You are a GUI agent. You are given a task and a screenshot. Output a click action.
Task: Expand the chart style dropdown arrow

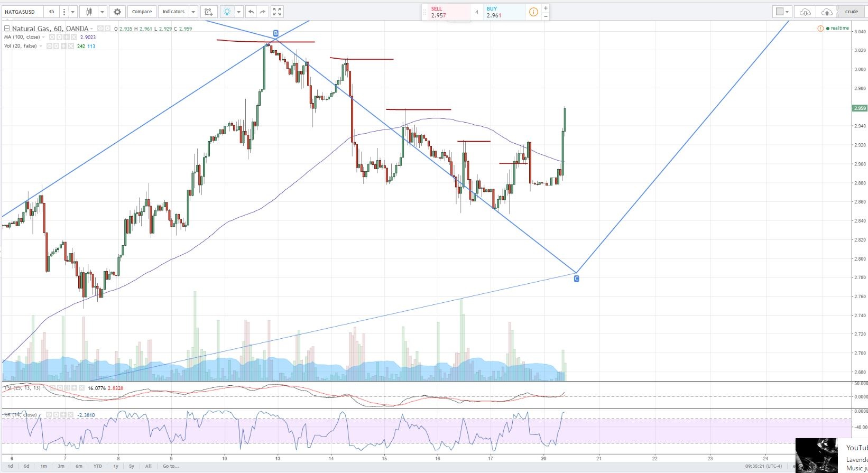[102, 12]
